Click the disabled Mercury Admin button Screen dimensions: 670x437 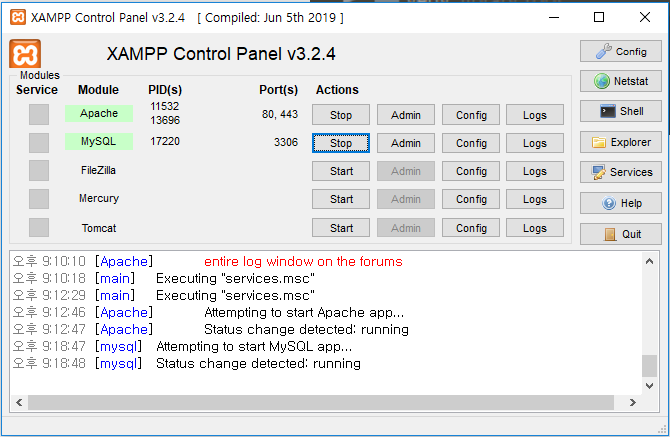pyautogui.click(x=406, y=199)
